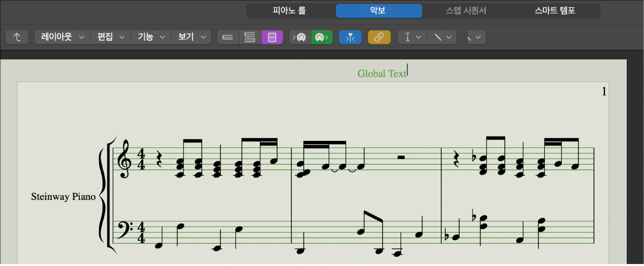
Task: Open the 기능 dropdown menu
Action: [x=151, y=37]
